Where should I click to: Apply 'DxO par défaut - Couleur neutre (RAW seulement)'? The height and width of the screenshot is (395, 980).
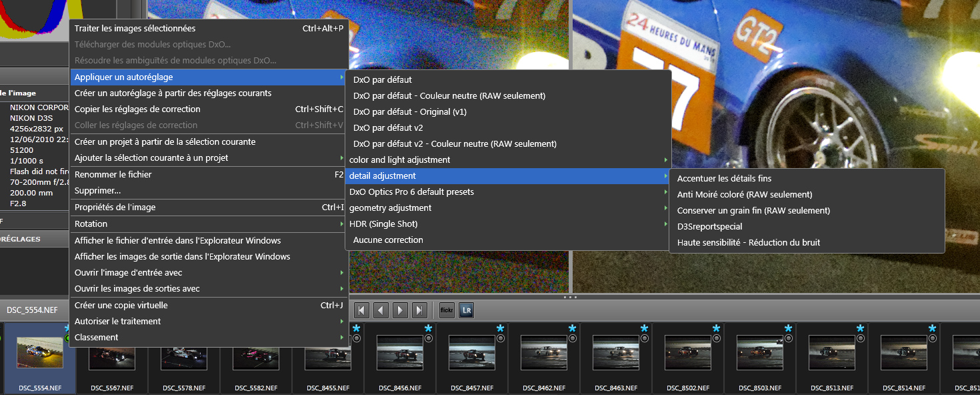(x=508, y=96)
